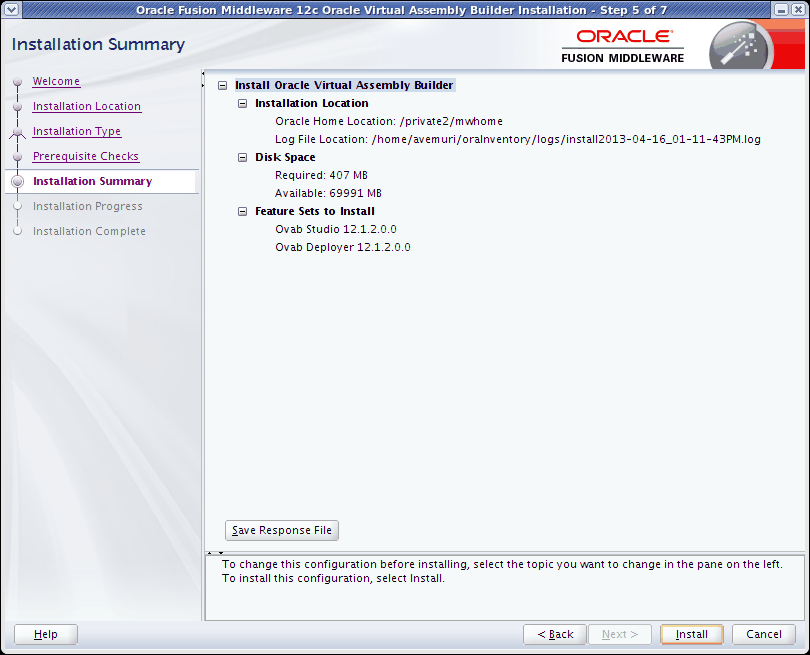Select the Installation Summary step
The height and width of the screenshot is (655, 810).
point(92,181)
